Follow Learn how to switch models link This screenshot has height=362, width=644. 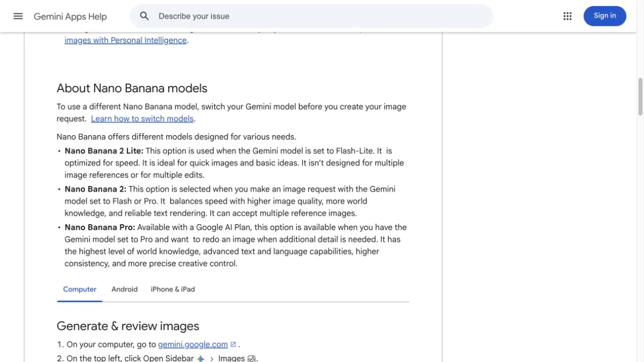pos(142,119)
